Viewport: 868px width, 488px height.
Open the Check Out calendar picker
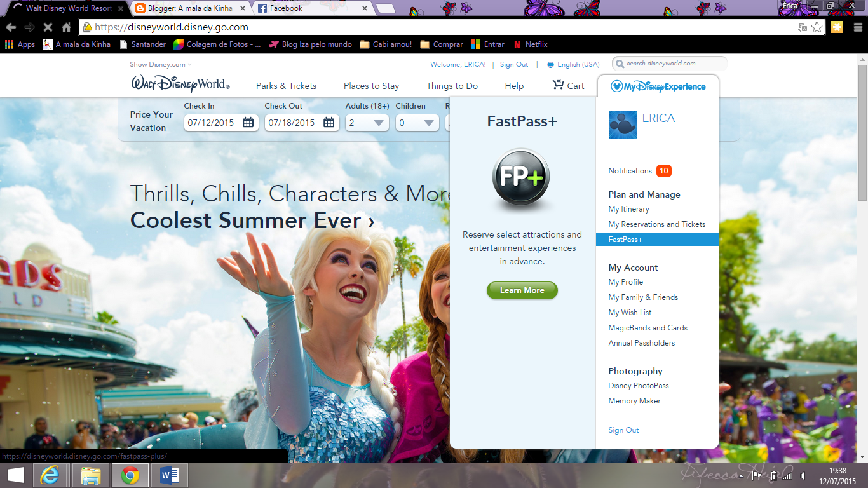329,123
